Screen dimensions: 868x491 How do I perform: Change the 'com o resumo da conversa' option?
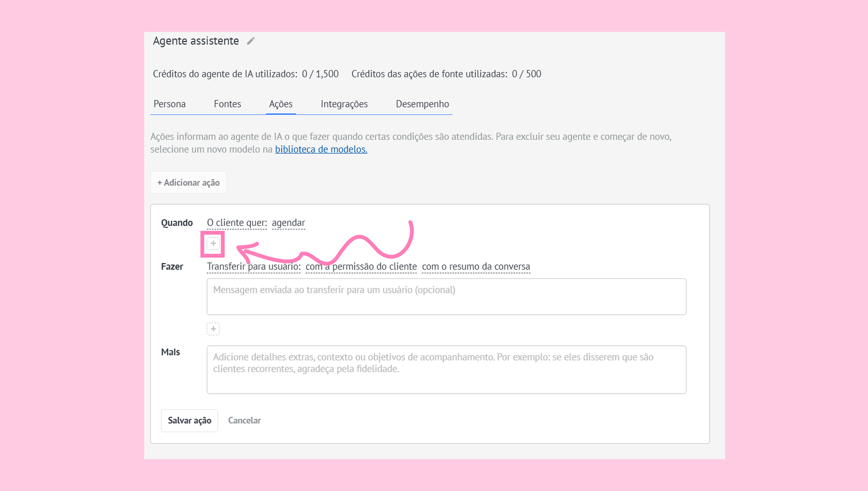[x=475, y=267]
